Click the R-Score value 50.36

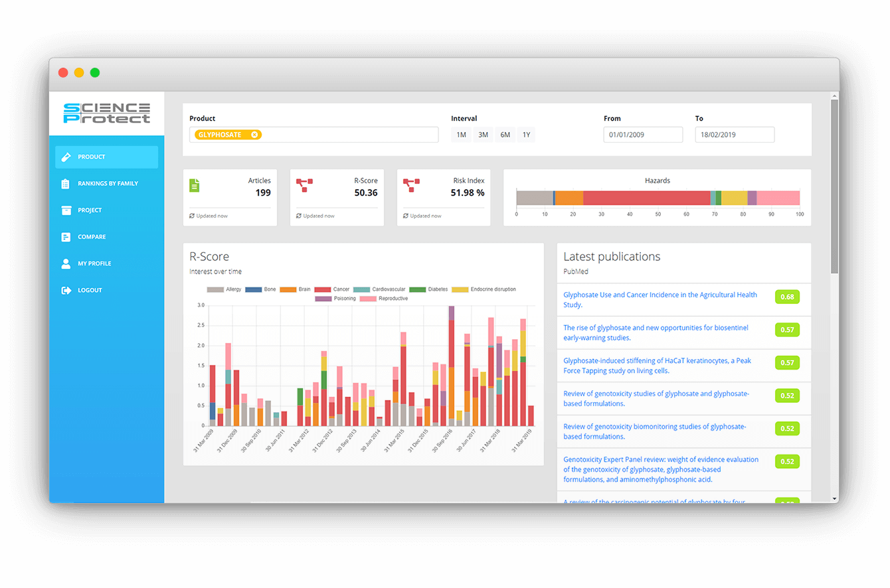click(366, 193)
